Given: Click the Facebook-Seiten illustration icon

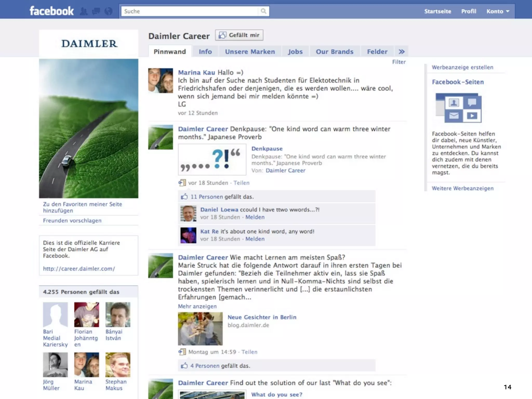Looking at the screenshot, I should click(458, 108).
